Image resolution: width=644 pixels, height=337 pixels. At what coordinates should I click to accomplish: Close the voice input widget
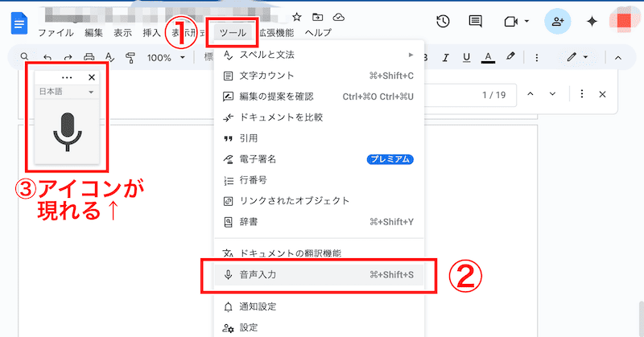tap(91, 77)
